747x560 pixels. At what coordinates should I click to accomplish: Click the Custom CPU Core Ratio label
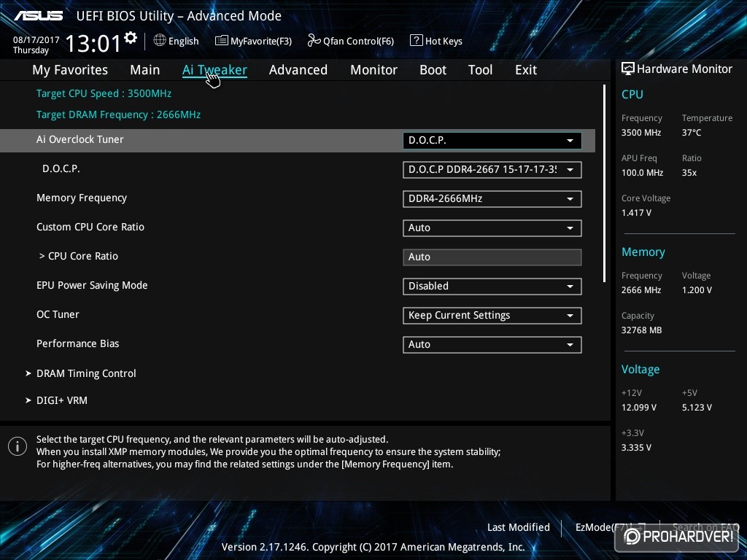90,227
